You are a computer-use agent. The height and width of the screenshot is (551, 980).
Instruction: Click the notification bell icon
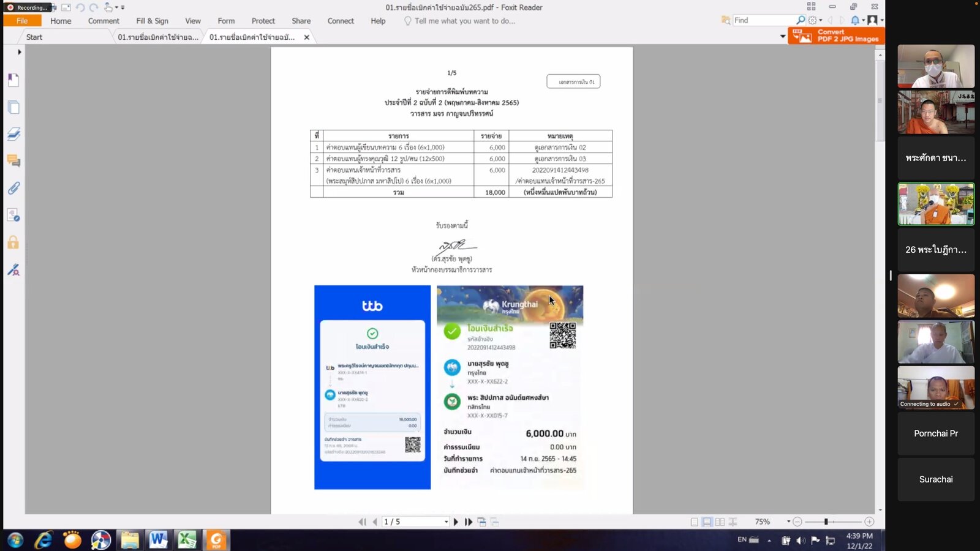click(x=855, y=20)
